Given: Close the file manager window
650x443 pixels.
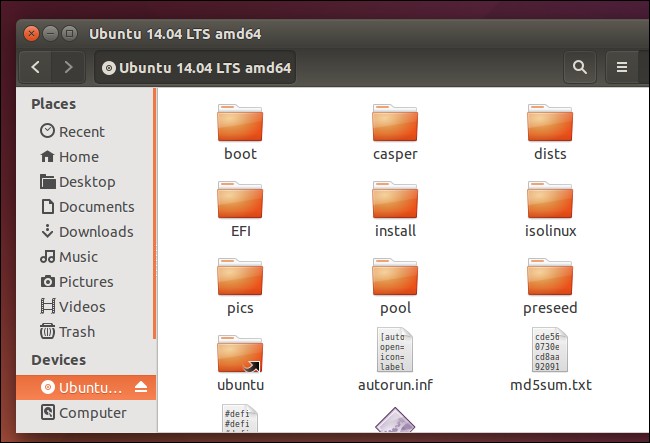Looking at the screenshot, I should [x=31, y=33].
